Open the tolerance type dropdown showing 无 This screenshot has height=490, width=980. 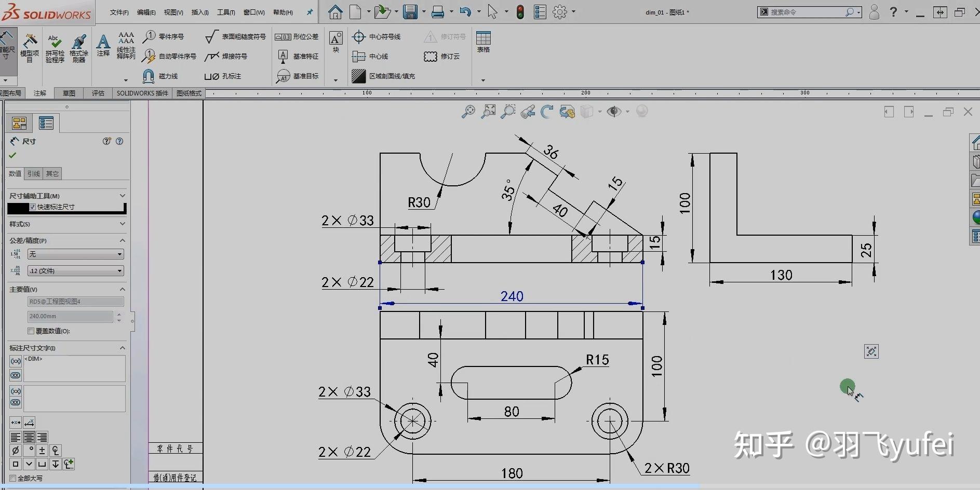pyautogui.click(x=76, y=254)
